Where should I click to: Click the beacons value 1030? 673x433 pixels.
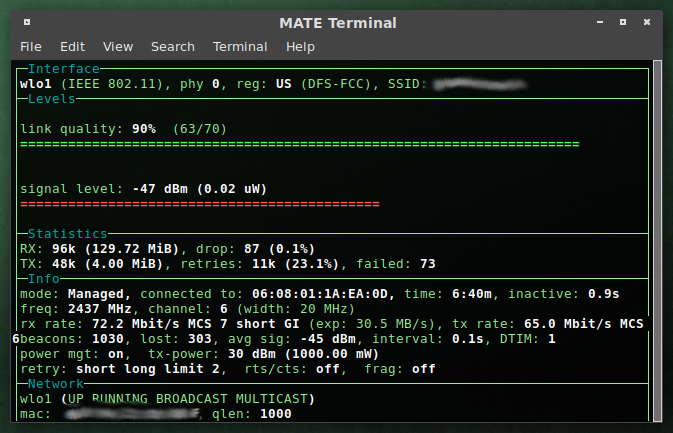point(108,339)
